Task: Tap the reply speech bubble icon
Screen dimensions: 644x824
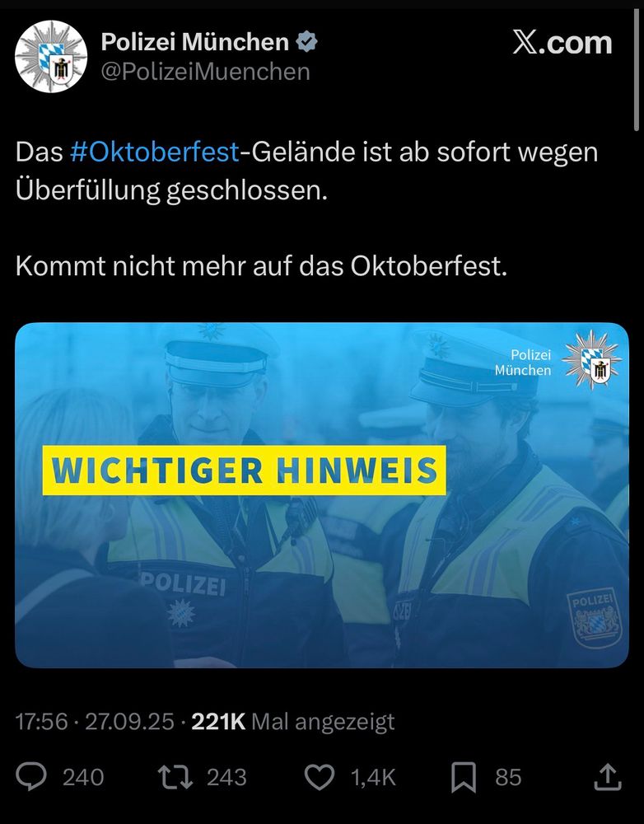Action: 31,777
